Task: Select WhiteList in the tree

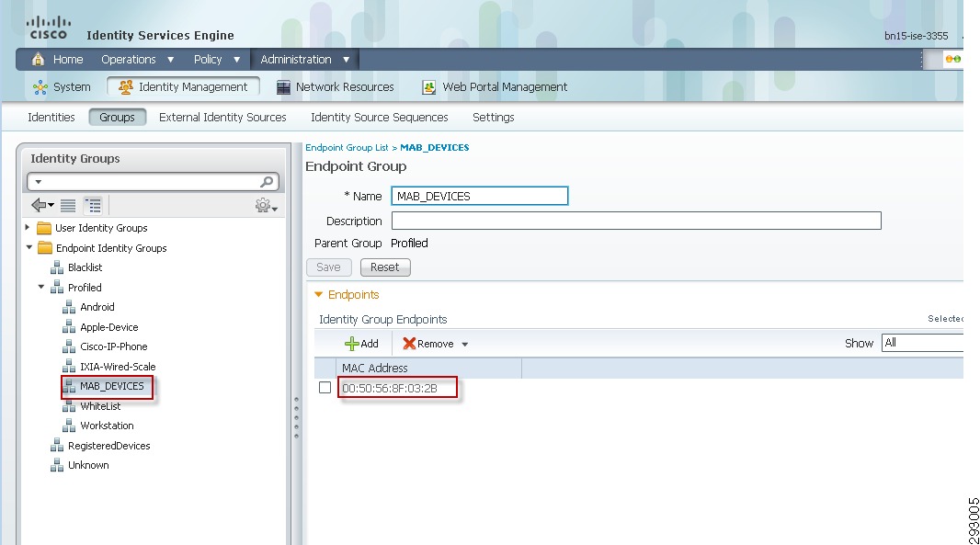Action: [100, 406]
